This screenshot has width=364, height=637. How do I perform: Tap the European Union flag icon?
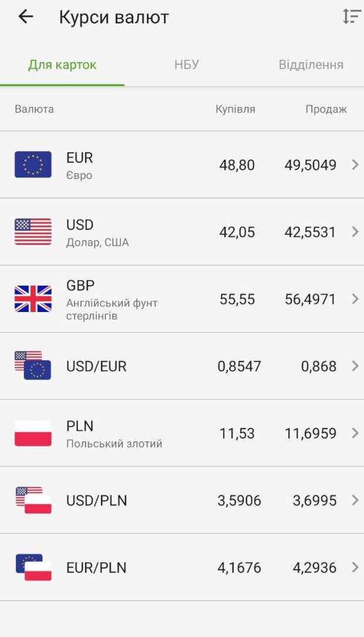pyautogui.click(x=33, y=165)
